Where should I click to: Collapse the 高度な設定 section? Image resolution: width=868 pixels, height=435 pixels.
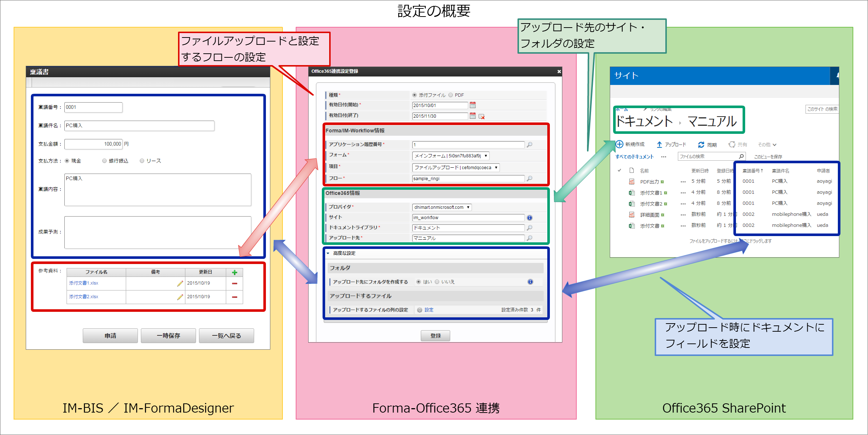pos(328,253)
